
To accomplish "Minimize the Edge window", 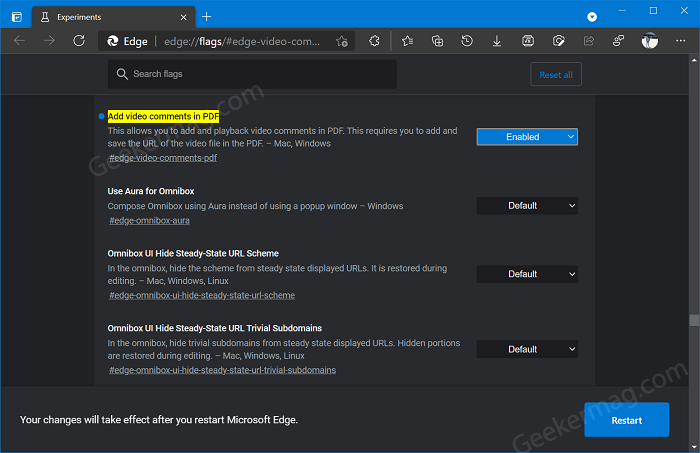I will pos(622,10).
